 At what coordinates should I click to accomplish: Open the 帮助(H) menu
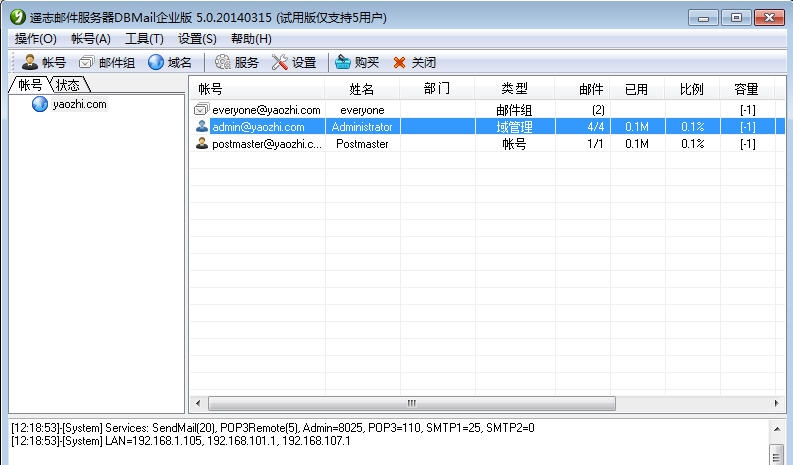point(251,39)
